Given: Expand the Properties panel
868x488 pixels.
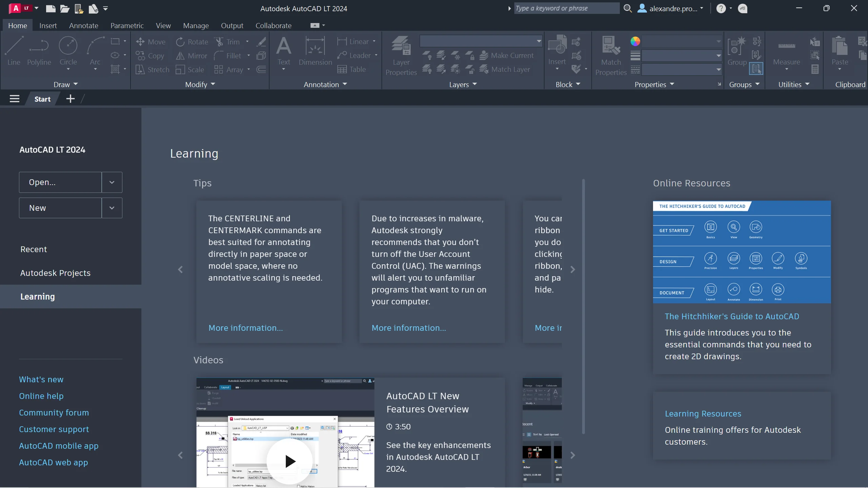Looking at the screenshot, I should click(654, 84).
